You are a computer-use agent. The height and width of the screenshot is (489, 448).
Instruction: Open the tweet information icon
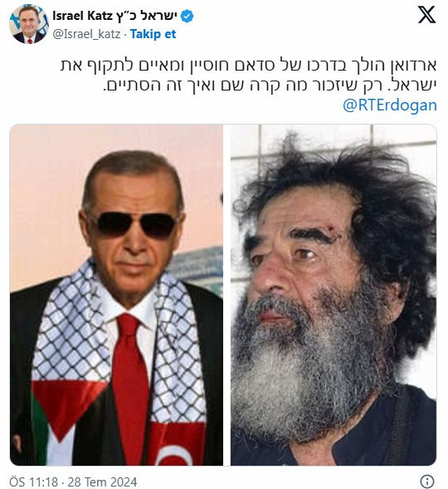click(x=427, y=481)
